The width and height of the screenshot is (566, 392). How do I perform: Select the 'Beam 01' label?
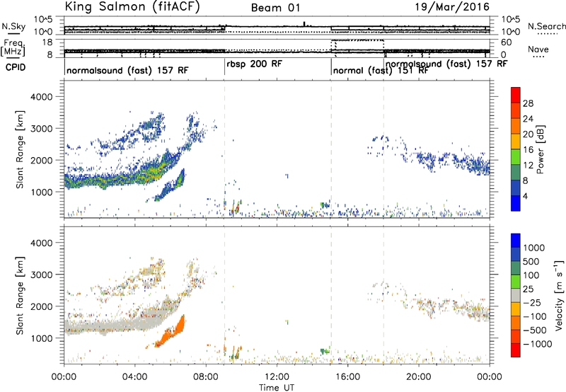point(276,8)
